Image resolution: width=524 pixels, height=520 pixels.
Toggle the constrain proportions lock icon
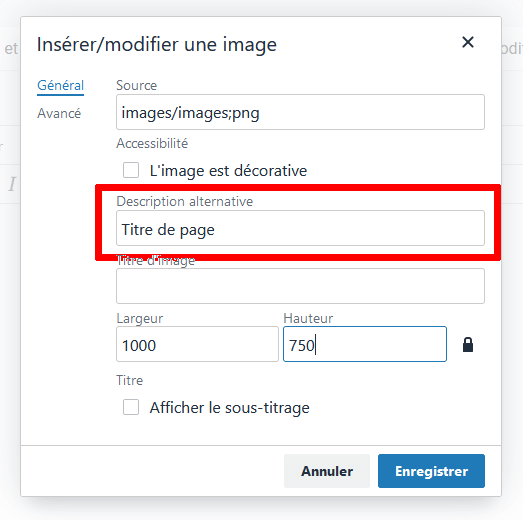click(x=468, y=345)
